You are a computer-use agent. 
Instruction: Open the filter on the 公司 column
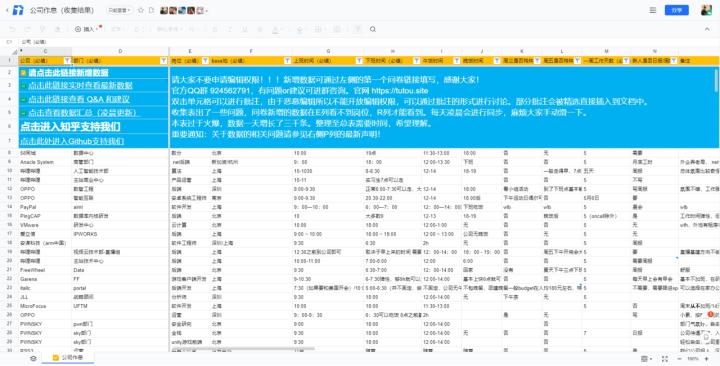(67, 61)
